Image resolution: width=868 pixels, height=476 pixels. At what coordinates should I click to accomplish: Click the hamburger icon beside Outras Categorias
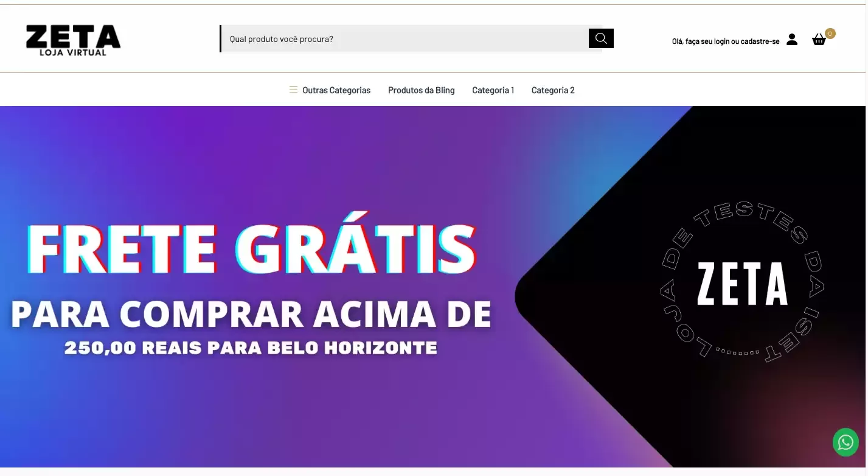[x=293, y=90]
